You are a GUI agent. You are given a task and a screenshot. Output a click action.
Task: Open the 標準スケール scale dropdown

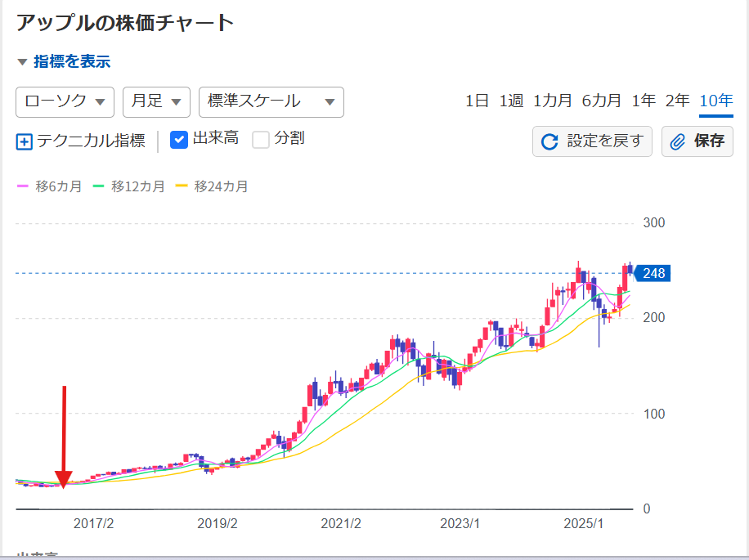pyautogui.click(x=271, y=101)
